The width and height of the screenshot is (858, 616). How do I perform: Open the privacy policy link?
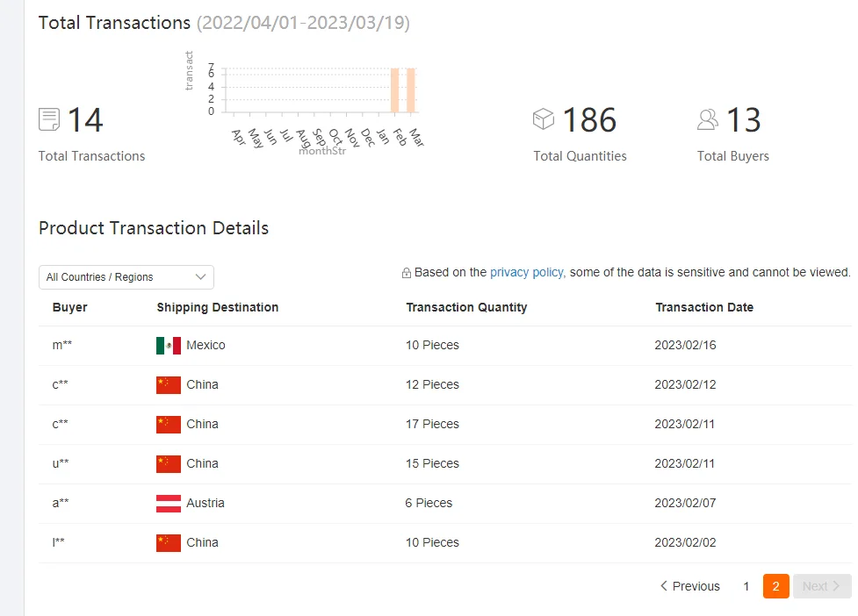click(526, 273)
